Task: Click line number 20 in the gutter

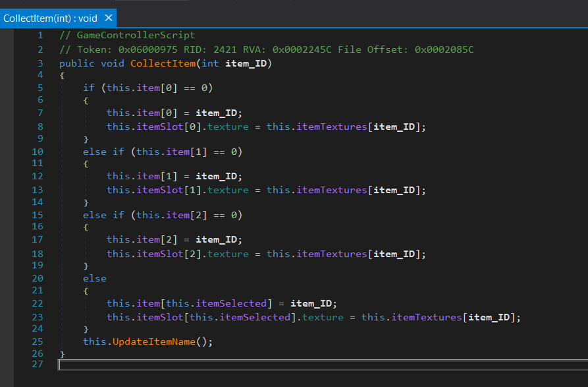Action: (38, 278)
